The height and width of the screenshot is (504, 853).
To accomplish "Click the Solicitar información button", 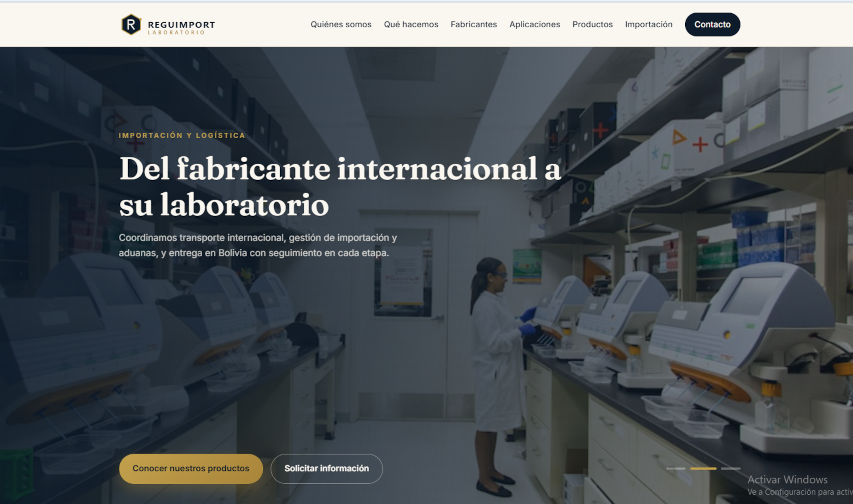I will tap(326, 469).
